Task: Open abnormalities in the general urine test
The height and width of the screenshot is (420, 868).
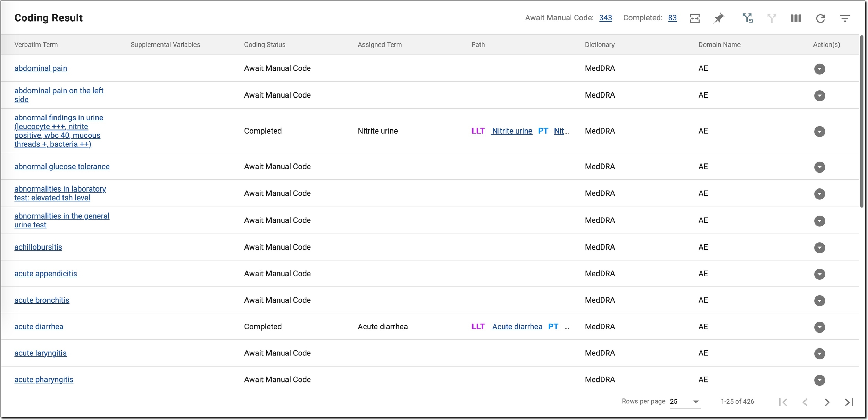Action: coord(62,220)
